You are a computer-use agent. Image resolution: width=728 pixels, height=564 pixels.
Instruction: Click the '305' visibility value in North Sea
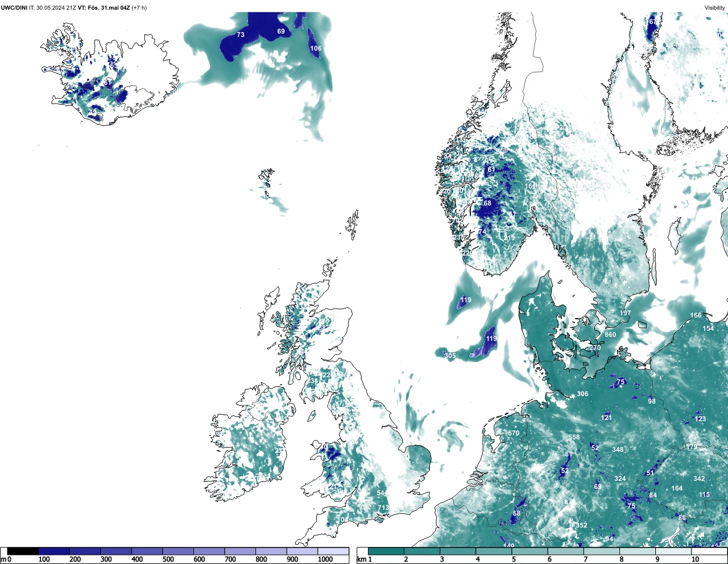pyautogui.click(x=450, y=356)
